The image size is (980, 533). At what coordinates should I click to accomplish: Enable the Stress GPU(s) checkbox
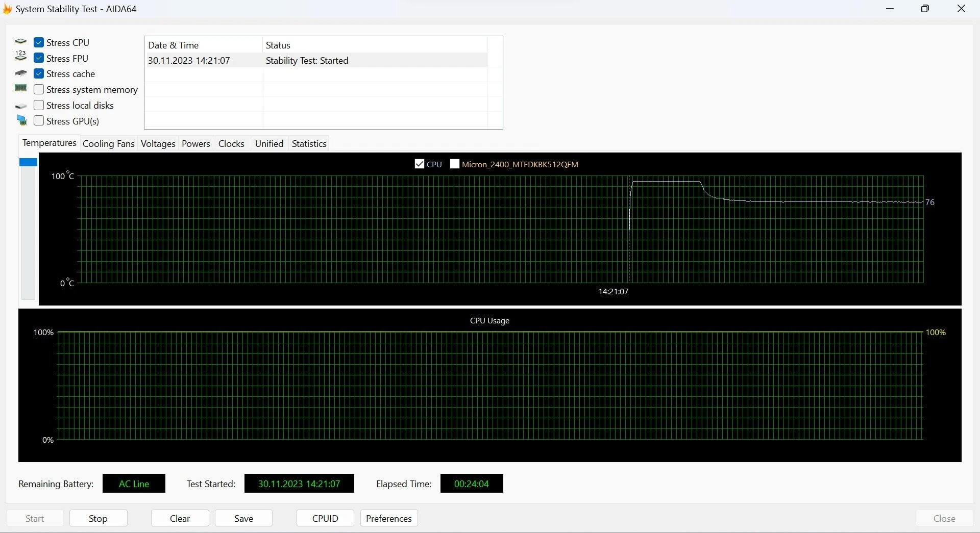(39, 121)
